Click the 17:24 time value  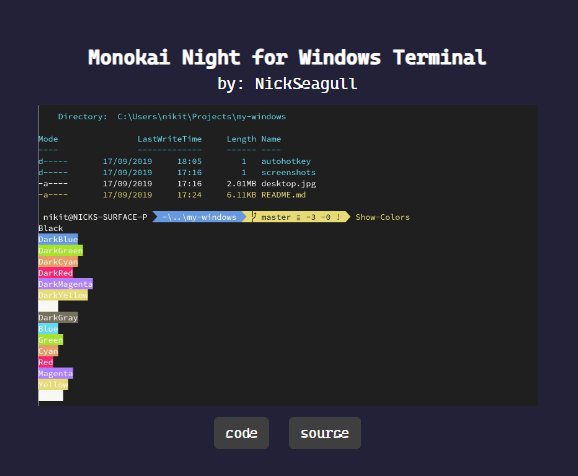(x=189, y=195)
